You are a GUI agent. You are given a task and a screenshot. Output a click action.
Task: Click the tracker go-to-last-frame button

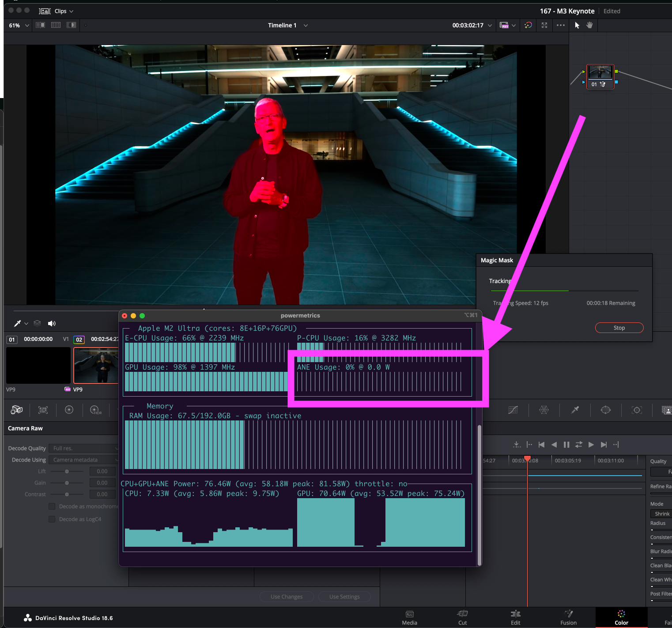604,445
